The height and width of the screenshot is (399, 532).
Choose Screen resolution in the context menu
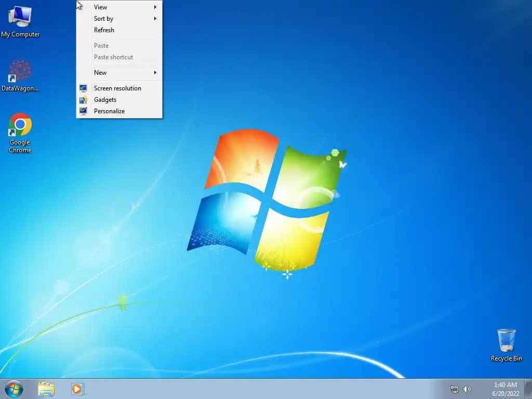click(119, 88)
